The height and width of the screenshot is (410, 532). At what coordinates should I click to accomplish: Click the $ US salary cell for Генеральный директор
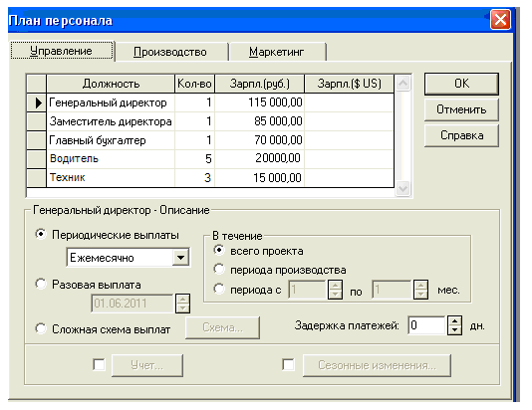pos(349,102)
